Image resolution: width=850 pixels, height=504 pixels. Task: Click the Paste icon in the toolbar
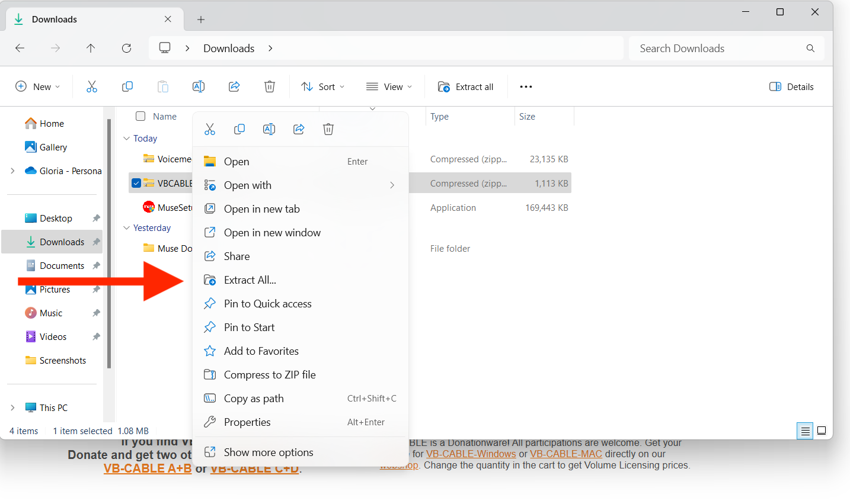(x=163, y=86)
